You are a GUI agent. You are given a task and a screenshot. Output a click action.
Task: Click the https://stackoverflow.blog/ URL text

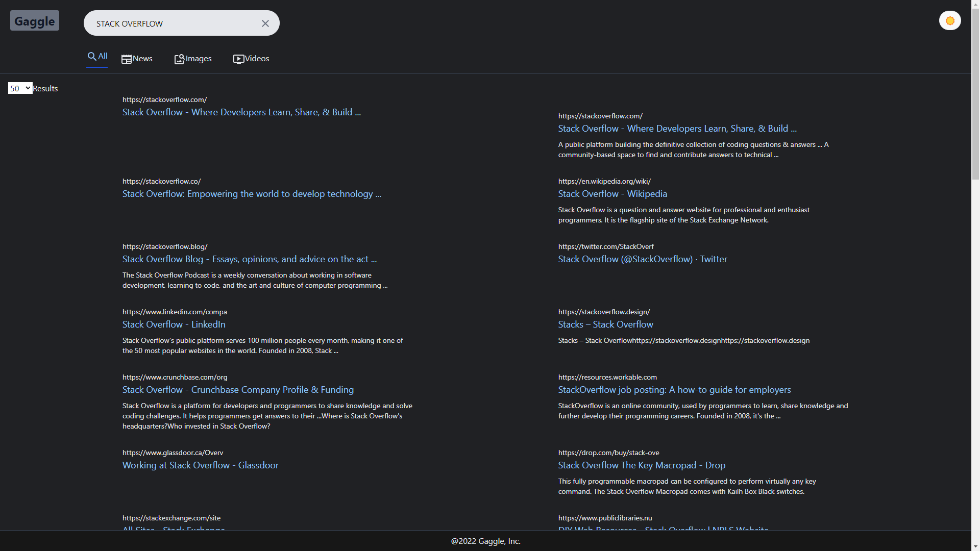pos(165,246)
